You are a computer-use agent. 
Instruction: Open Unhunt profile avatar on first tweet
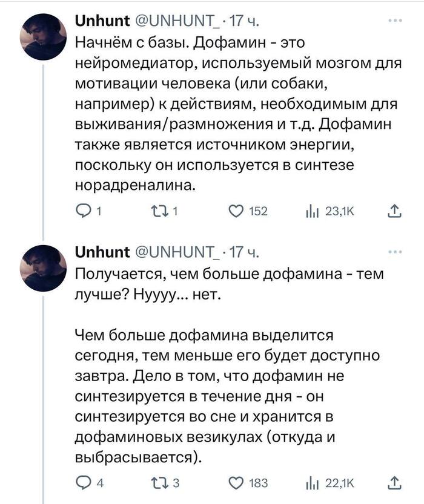tap(43, 36)
